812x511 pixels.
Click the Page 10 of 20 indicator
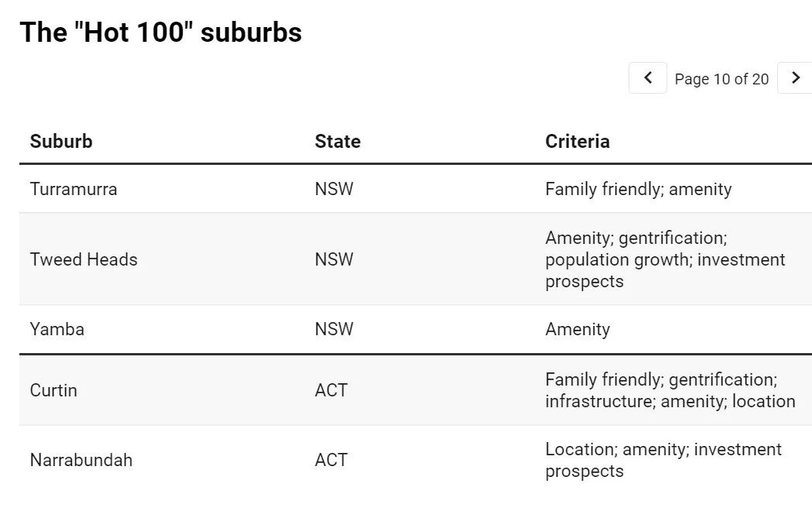tap(721, 79)
